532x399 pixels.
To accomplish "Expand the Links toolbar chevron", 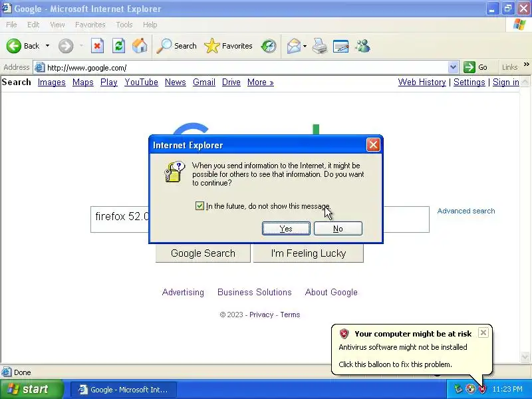I will (526, 65).
